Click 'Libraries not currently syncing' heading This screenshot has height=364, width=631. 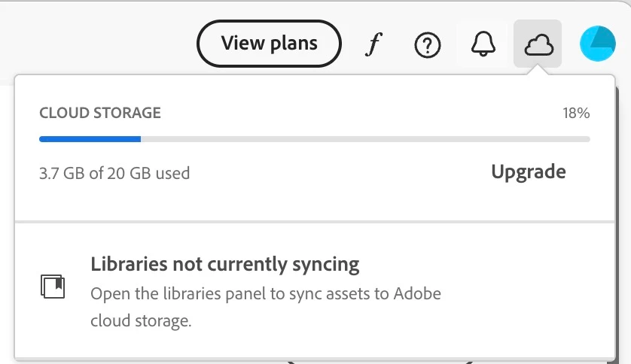point(224,264)
